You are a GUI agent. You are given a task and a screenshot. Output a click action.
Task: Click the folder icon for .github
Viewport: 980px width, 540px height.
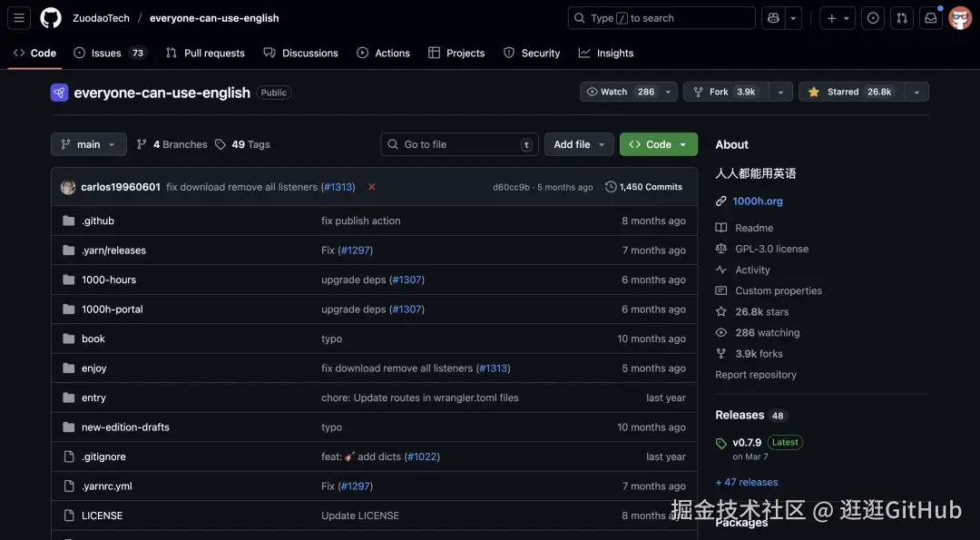click(x=69, y=221)
